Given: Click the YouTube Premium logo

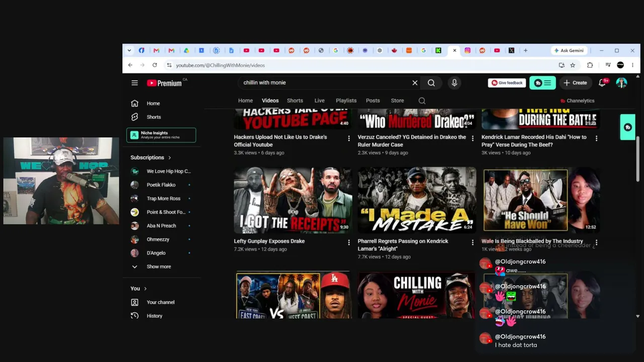Looking at the screenshot, I should pos(165,83).
